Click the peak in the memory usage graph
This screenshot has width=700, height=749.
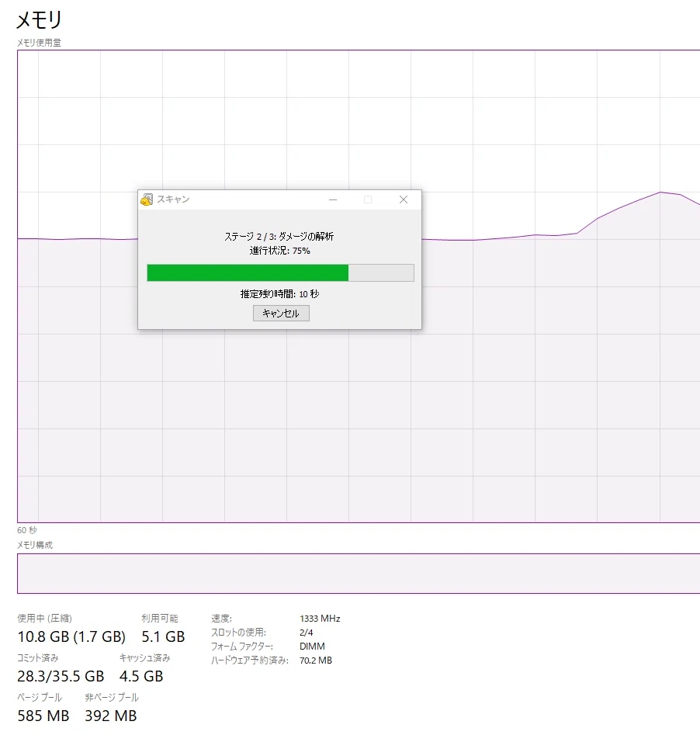point(661,192)
